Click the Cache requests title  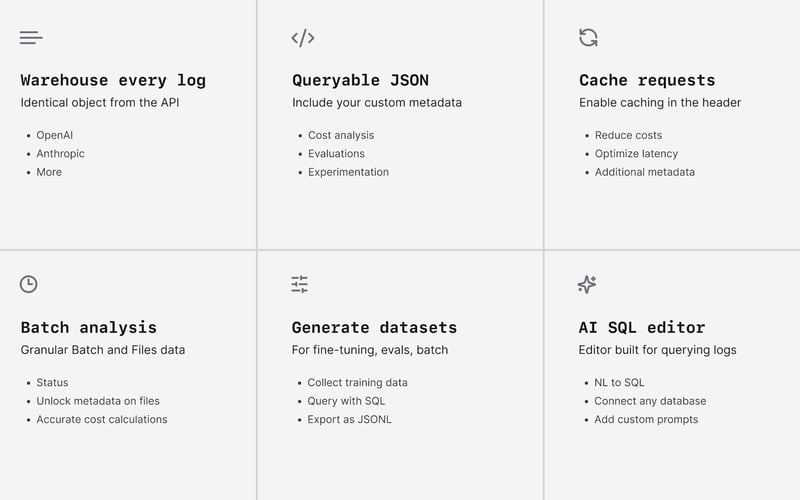(x=647, y=80)
